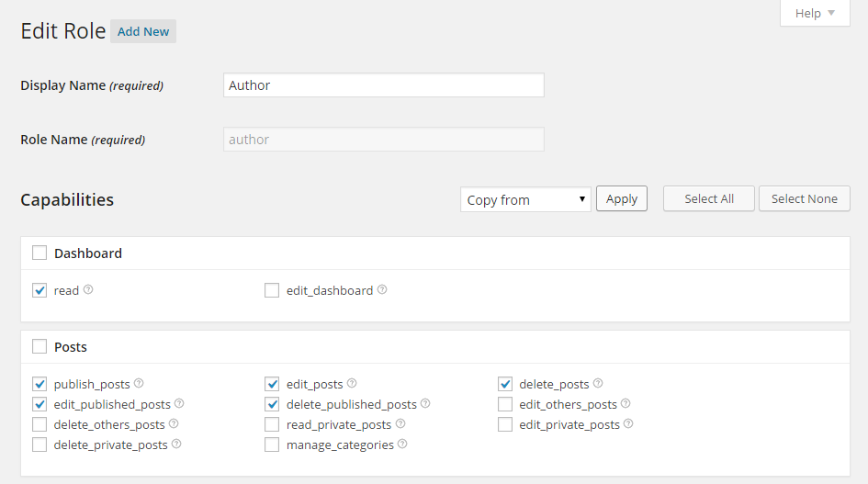This screenshot has width=868, height=484.
Task: Click the Apply button
Action: coord(622,198)
